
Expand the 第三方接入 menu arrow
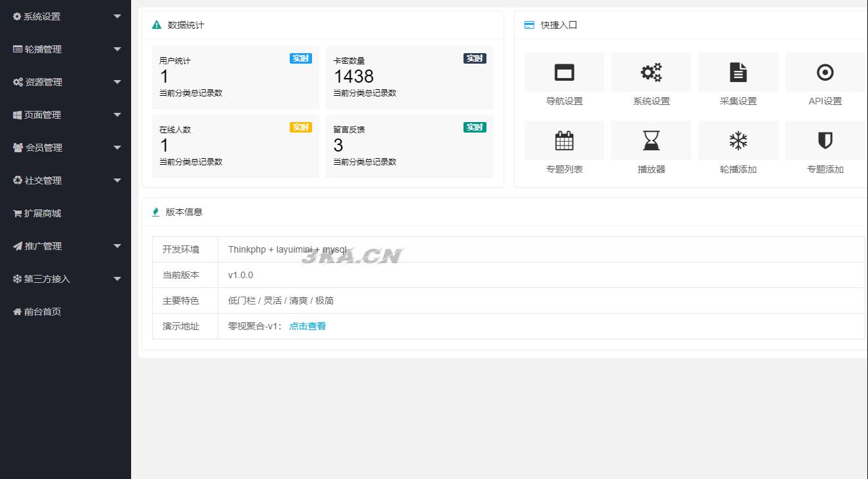[117, 279]
